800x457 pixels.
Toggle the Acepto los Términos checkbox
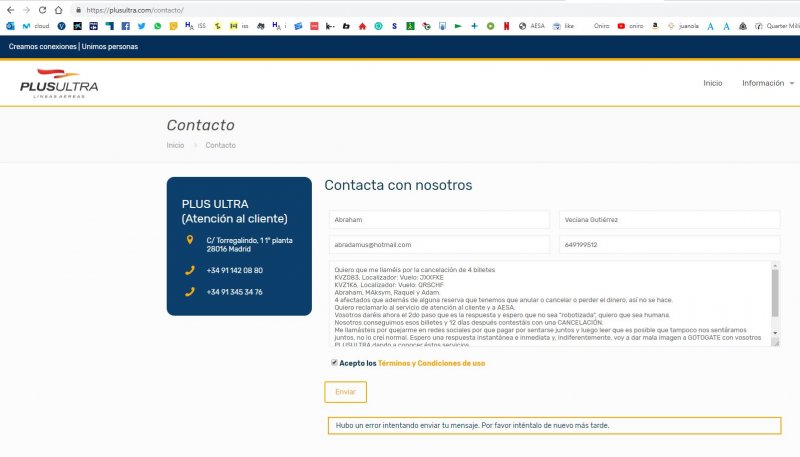click(x=334, y=363)
